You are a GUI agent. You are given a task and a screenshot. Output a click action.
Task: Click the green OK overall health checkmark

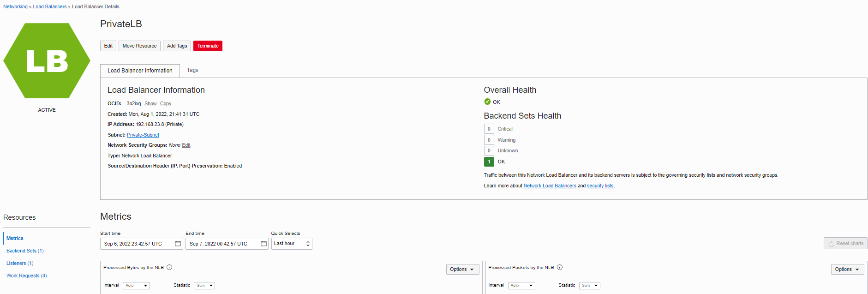tap(487, 102)
